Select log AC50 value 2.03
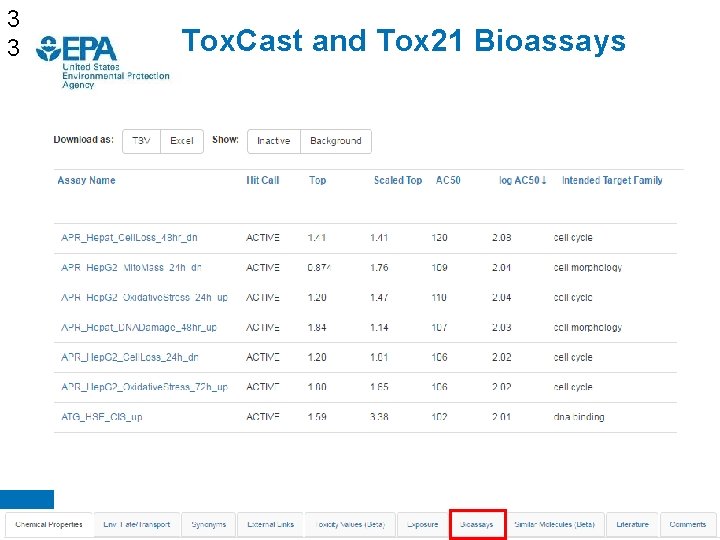Image resolution: width=720 pixels, height=540 pixels. (x=501, y=327)
